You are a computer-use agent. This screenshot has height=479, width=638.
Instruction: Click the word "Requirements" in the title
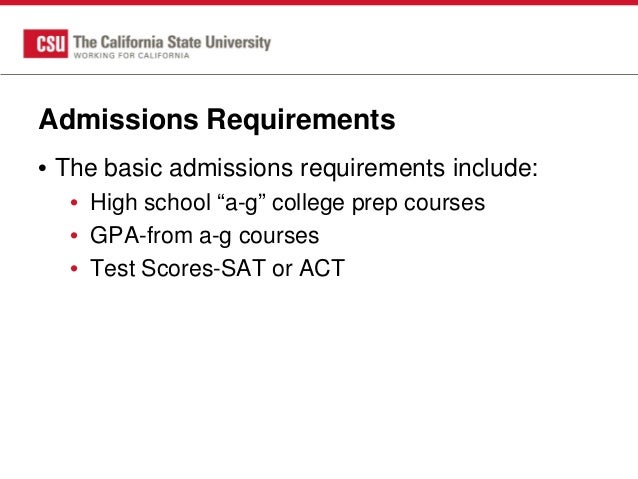[301, 120]
